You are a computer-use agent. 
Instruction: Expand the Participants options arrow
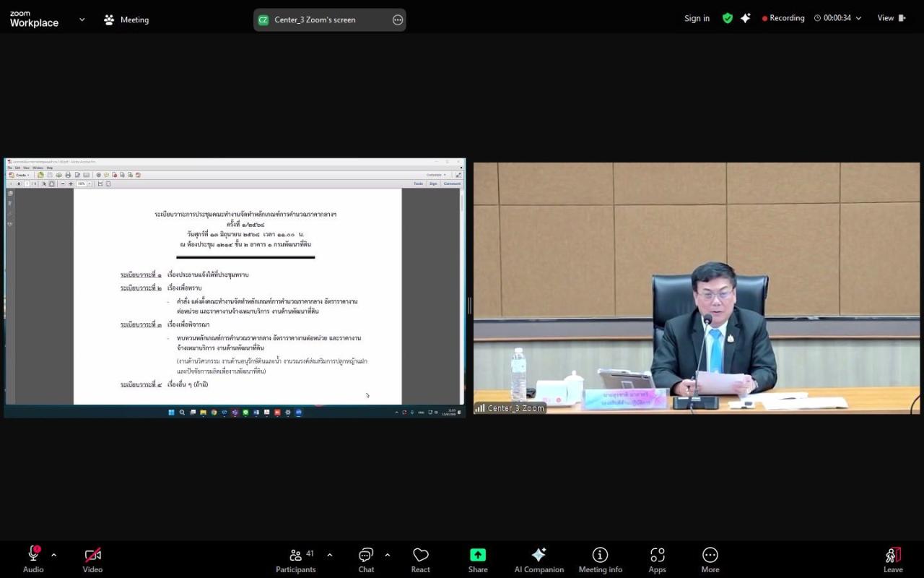point(330,555)
